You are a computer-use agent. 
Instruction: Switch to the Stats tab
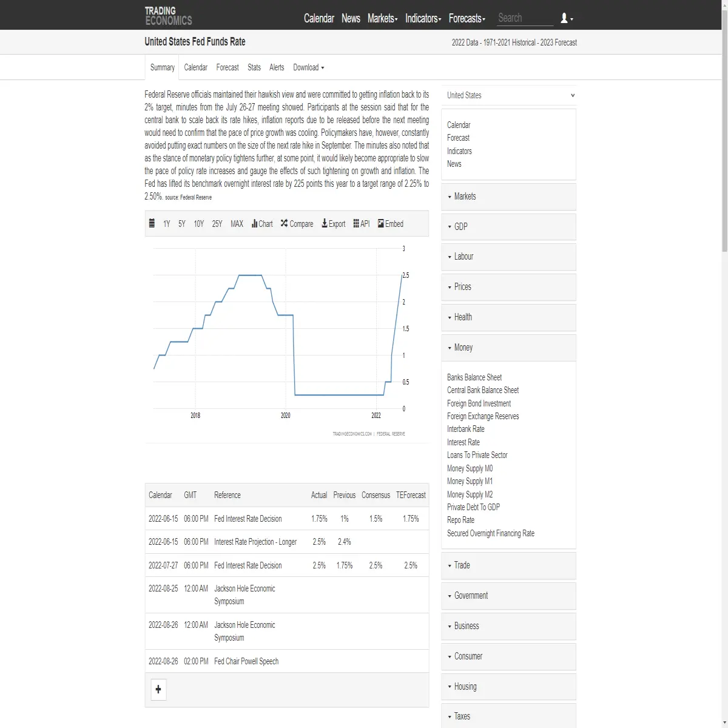coord(254,67)
